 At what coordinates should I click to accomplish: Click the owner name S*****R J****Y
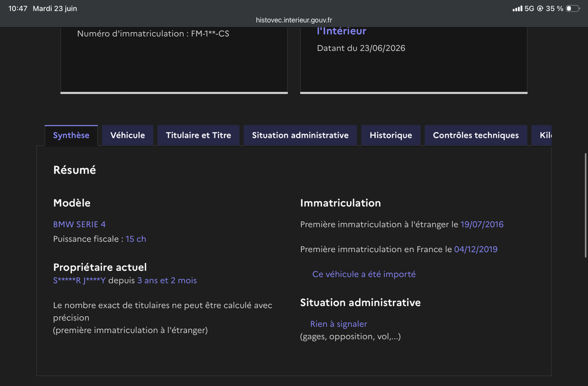pyautogui.click(x=79, y=281)
